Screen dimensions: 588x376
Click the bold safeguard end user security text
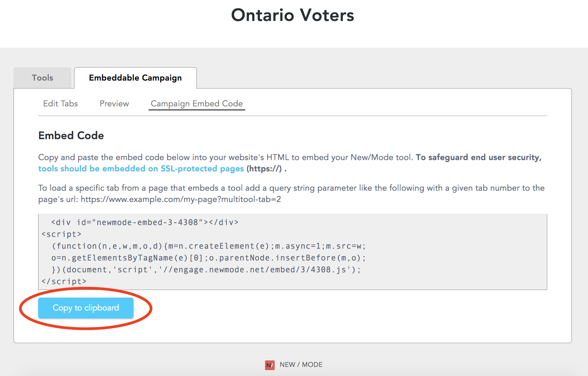479,157
